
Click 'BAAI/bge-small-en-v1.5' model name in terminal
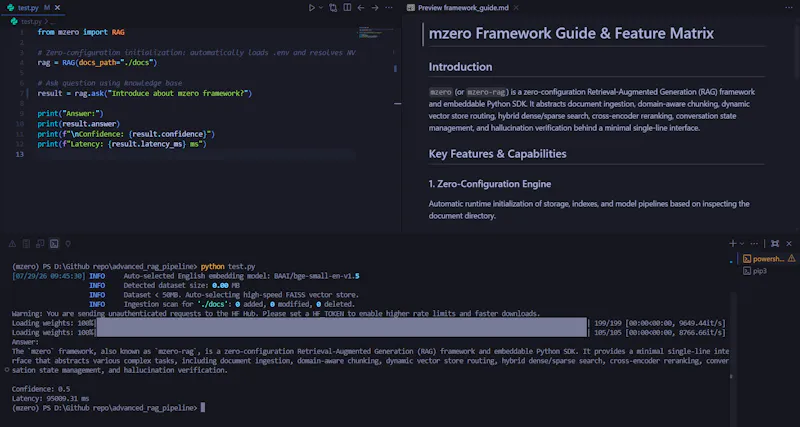point(317,276)
